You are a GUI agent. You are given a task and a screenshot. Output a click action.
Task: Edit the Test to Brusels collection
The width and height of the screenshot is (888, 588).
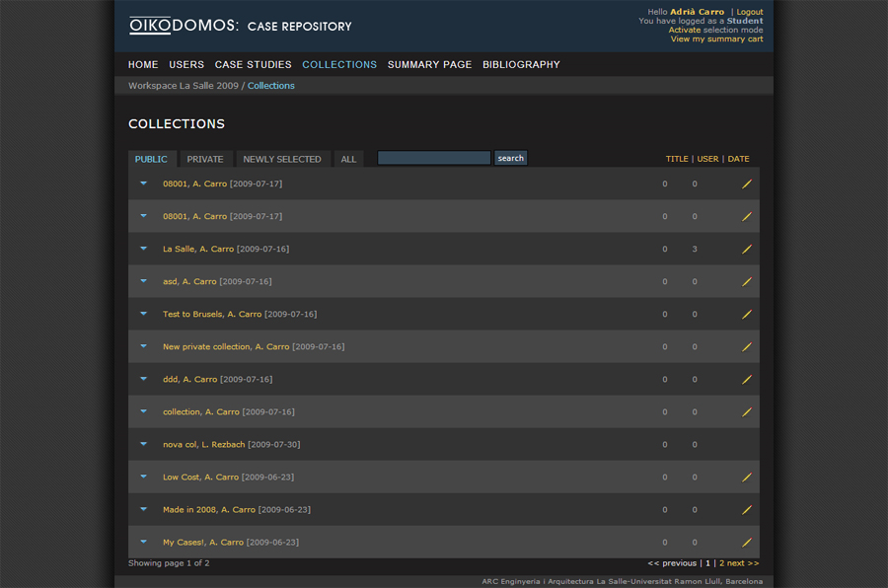[x=747, y=314]
